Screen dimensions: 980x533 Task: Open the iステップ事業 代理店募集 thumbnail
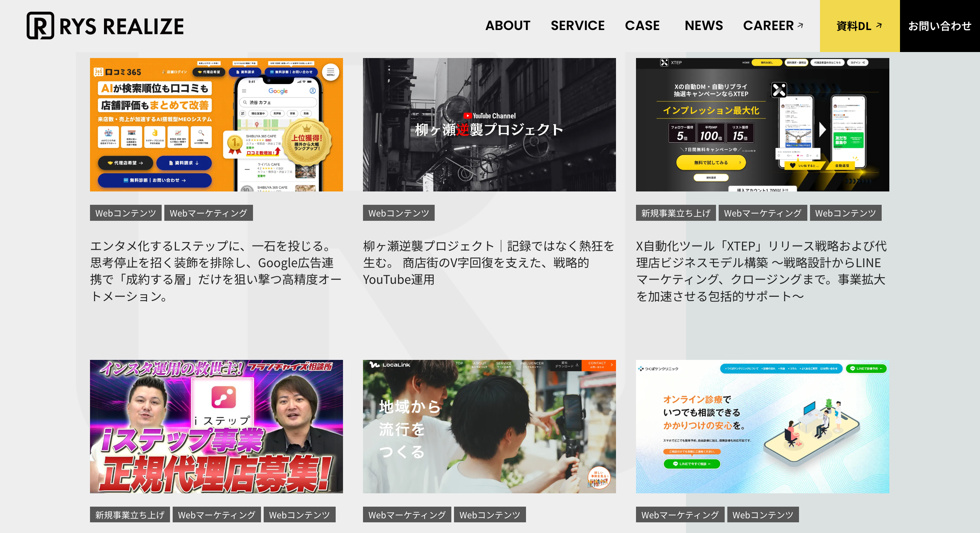[x=216, y=426]
